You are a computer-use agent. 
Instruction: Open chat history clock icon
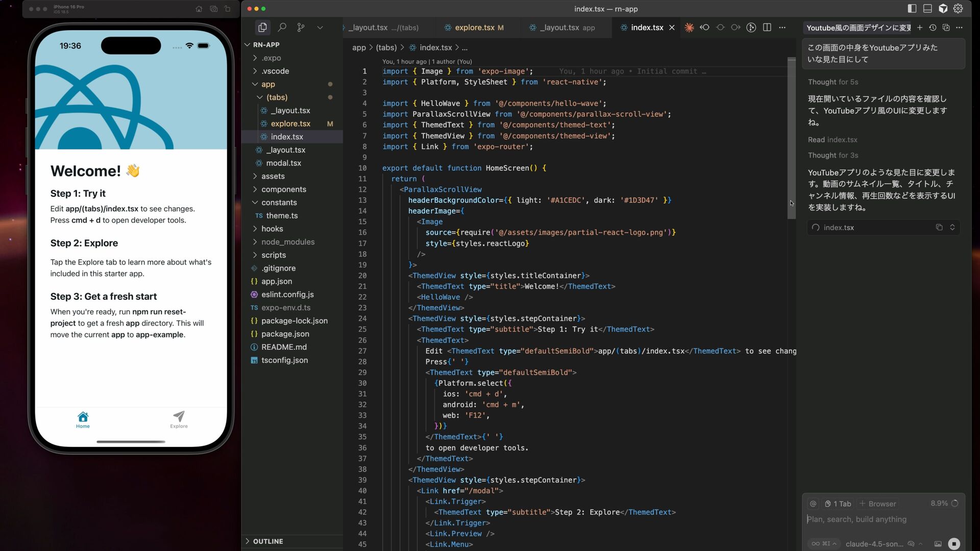pyautogui.click(x=933, y=28)
